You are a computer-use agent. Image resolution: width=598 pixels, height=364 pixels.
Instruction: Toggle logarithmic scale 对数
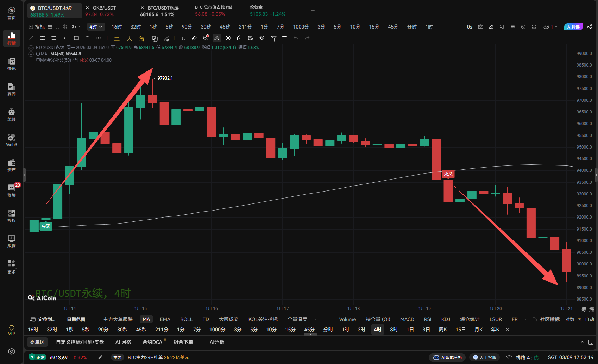569,319
